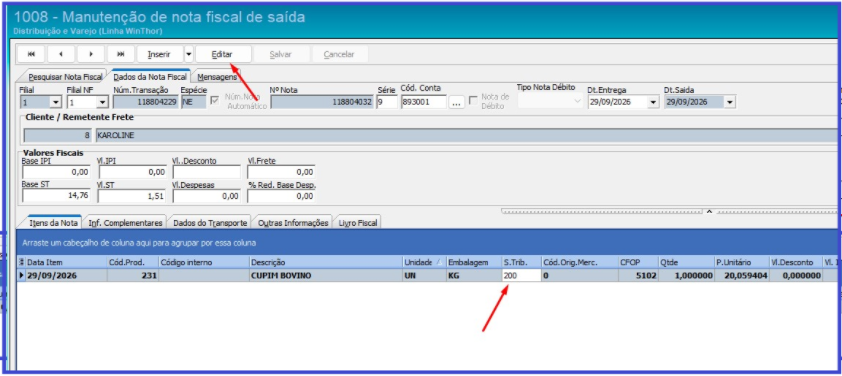Image resolution: width=842 pixels, height=376 pixels.
Task: Open Inserir split-button dropdown arrow
Action: click(x=188, y=54)
